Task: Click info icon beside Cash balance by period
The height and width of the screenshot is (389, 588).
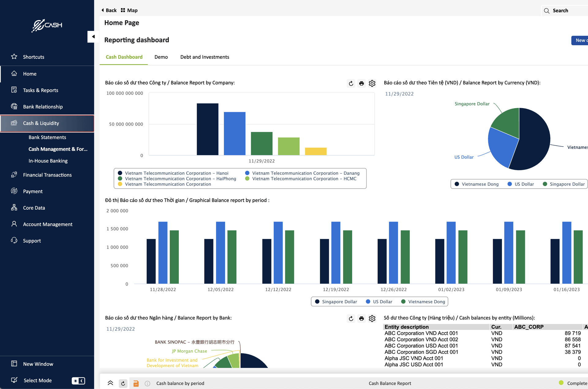Action: (x=147, y=383)
